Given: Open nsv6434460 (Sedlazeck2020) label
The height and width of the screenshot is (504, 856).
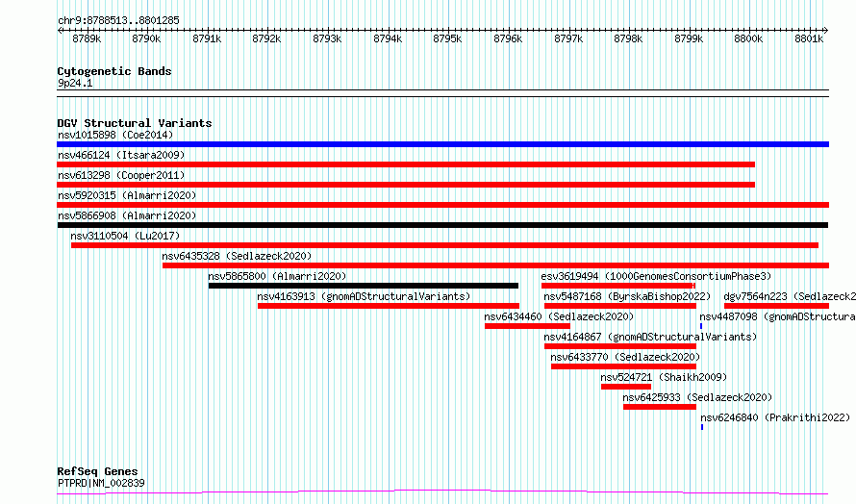Looking at the screenshot, I should coord(559,316).
